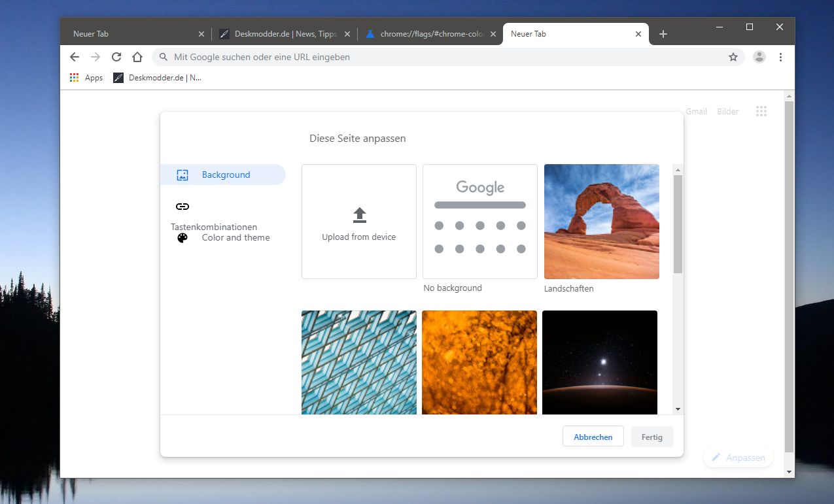Open the profile avatar menu
The image size is (834, 504).
click(x=759, y=57)
